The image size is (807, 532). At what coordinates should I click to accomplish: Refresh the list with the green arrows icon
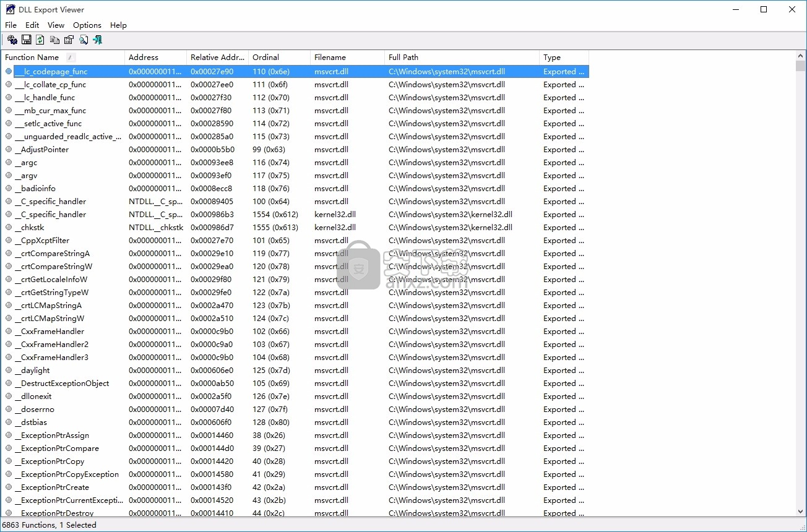(x=40, y=40)
